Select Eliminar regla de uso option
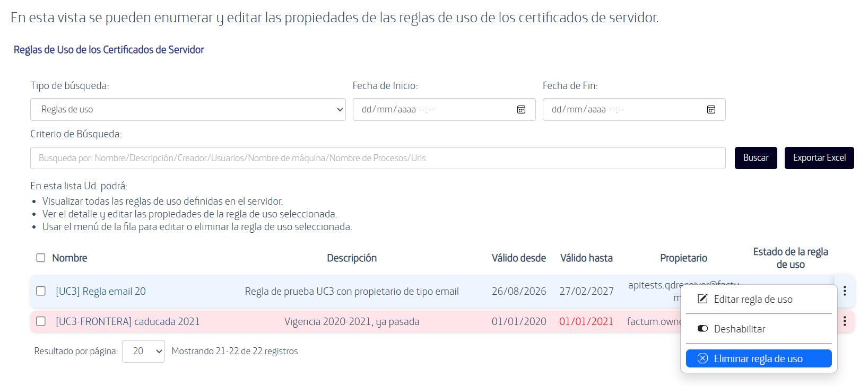Screen dimensions: 868x386 (x=759, y=358)
